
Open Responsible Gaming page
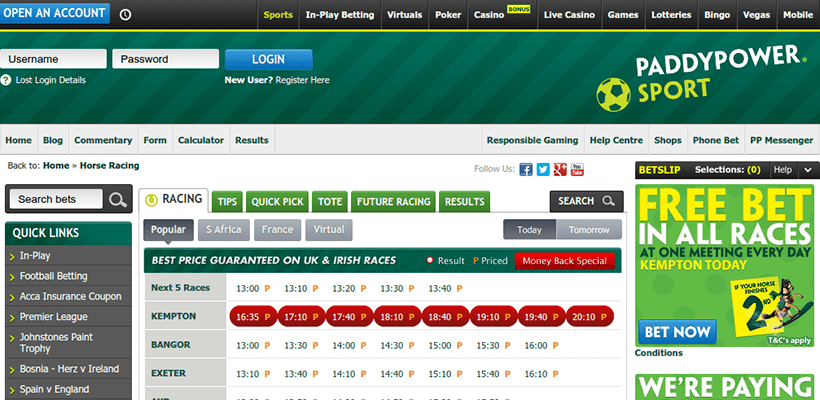(x=532, y=140)
